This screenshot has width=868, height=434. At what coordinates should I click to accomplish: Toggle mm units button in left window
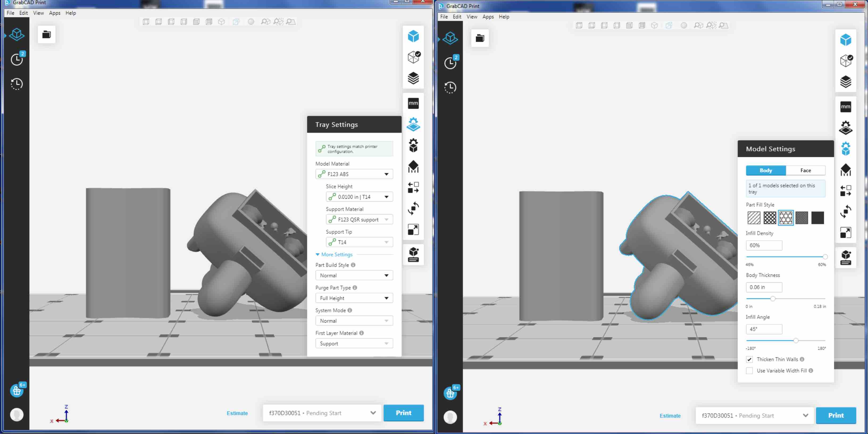413,103
